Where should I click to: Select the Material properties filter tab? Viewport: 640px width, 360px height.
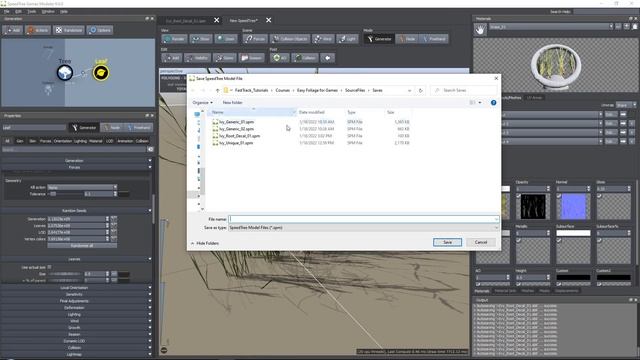(96, 141)
